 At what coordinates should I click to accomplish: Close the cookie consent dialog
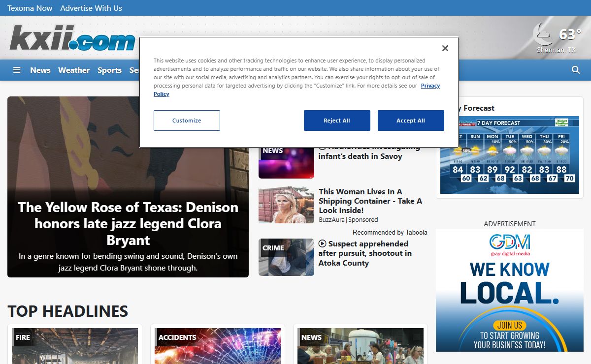tap(445, 48)
